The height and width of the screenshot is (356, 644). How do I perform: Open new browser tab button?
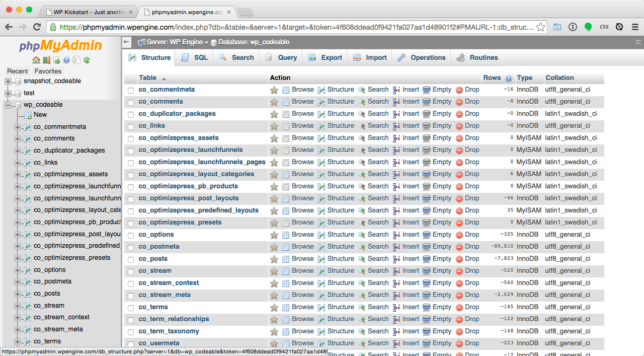245,12
